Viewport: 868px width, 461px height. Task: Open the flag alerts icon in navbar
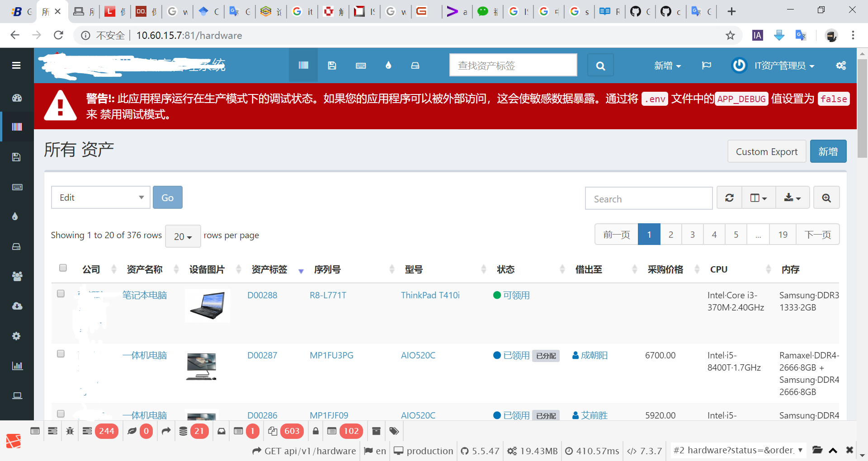pos(706,66)
